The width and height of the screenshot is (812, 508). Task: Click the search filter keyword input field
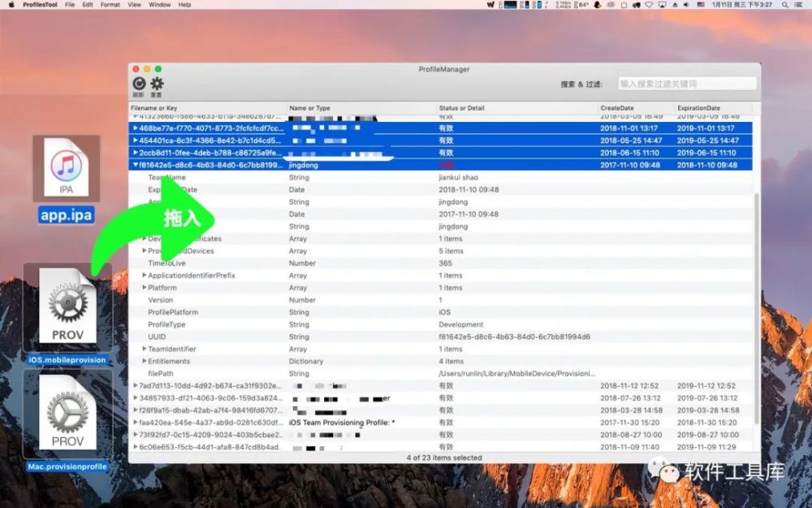[687, 84]
